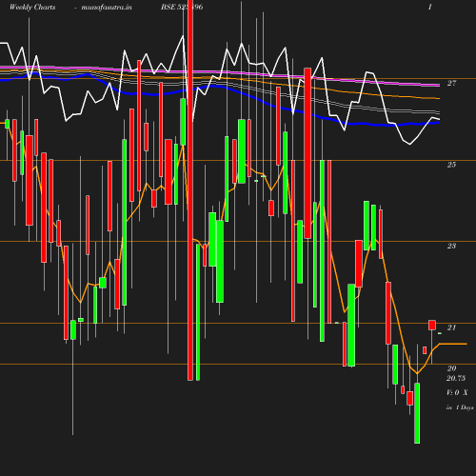The width and height of the screenshot is (476, 476).
Task: Click the 'in 1 Days' label
Action: click(x=460, y=407)
